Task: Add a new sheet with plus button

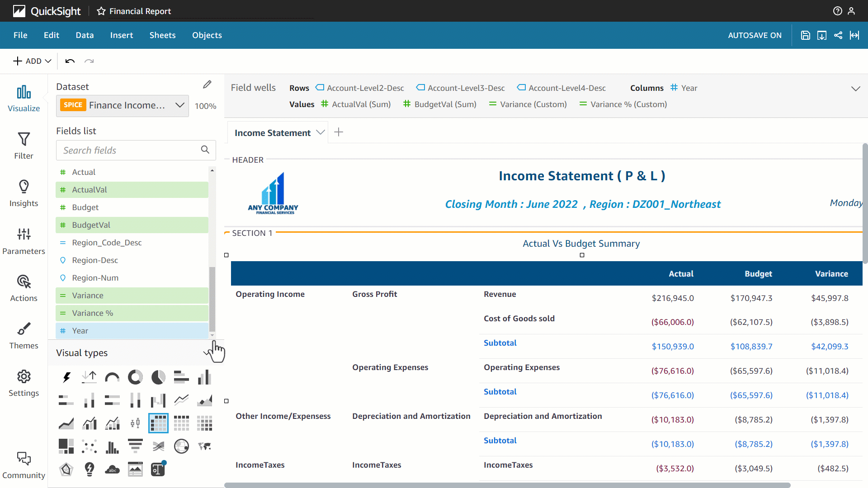Action: pyautogui.click(x=339, y=132)
